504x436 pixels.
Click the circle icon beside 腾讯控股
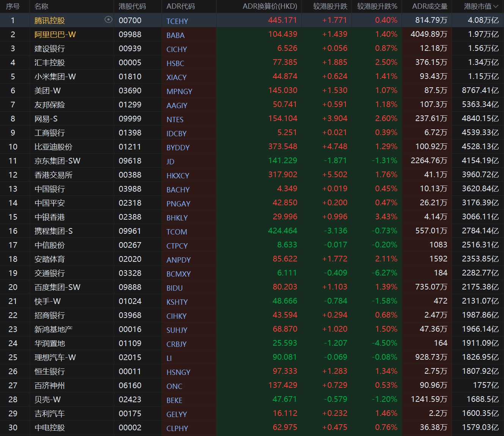(x=108, y=20)
